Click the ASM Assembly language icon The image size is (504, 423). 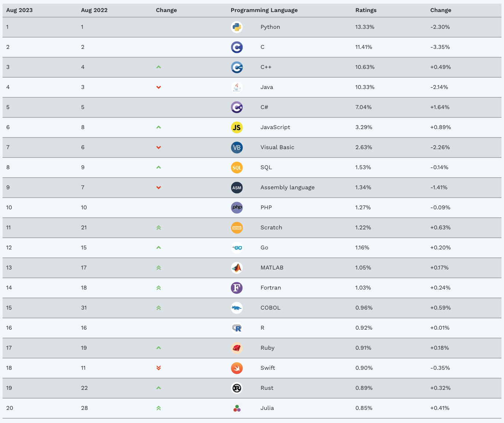237,187
